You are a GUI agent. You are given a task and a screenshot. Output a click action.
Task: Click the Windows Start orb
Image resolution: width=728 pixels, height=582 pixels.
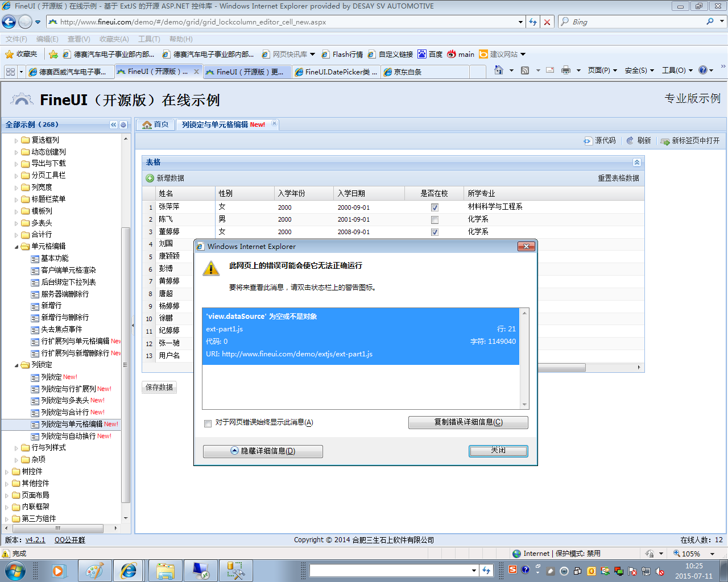(x=15, y=571)
